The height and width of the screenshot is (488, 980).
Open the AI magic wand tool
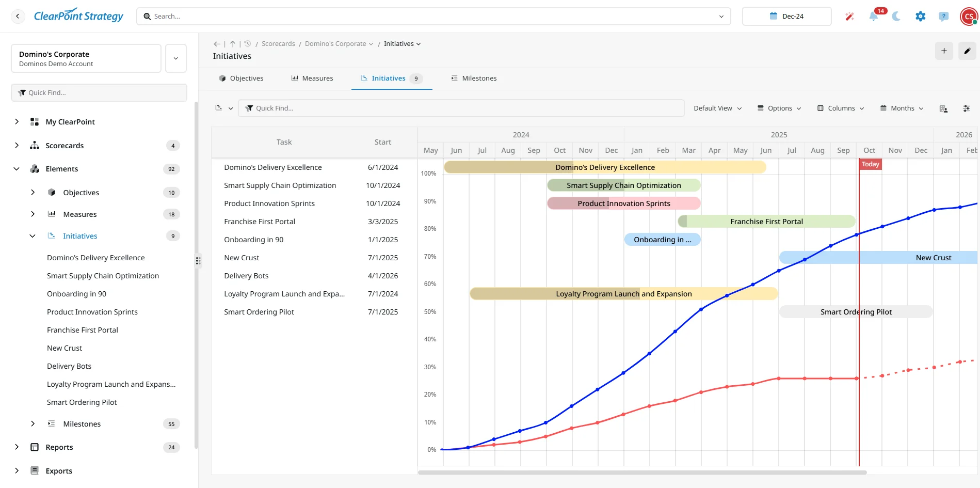(849, 16)
